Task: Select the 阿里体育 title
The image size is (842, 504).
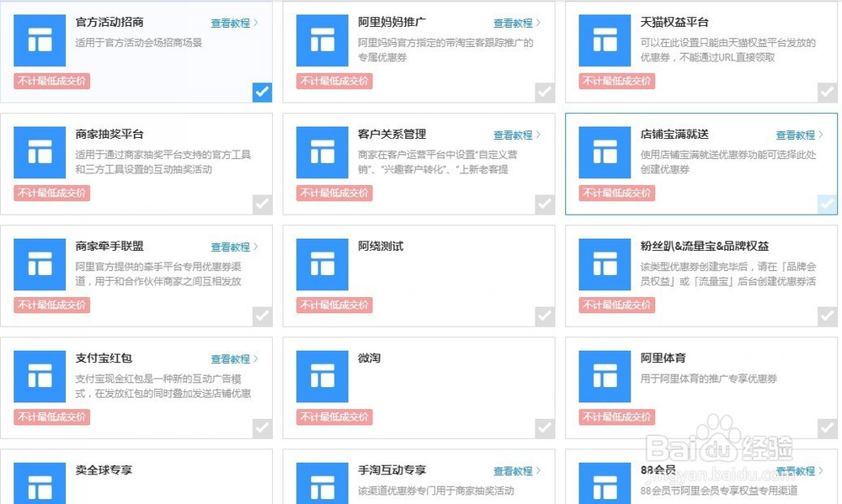Action: pos(663,358)
